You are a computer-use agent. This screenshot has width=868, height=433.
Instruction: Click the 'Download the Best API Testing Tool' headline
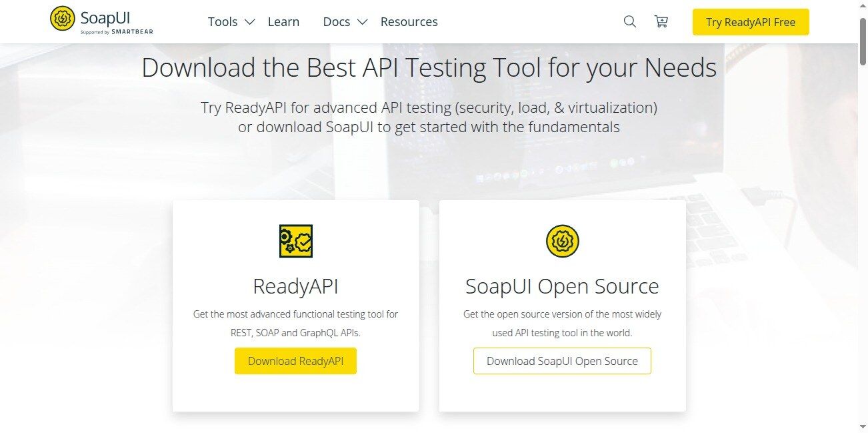[429, 68]
